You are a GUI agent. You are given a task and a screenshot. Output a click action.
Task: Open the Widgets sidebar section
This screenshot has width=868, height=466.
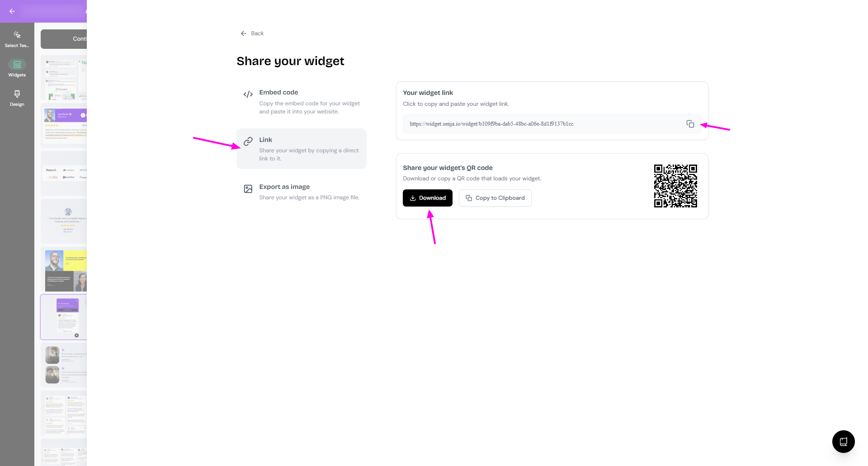tap(17, 69)
